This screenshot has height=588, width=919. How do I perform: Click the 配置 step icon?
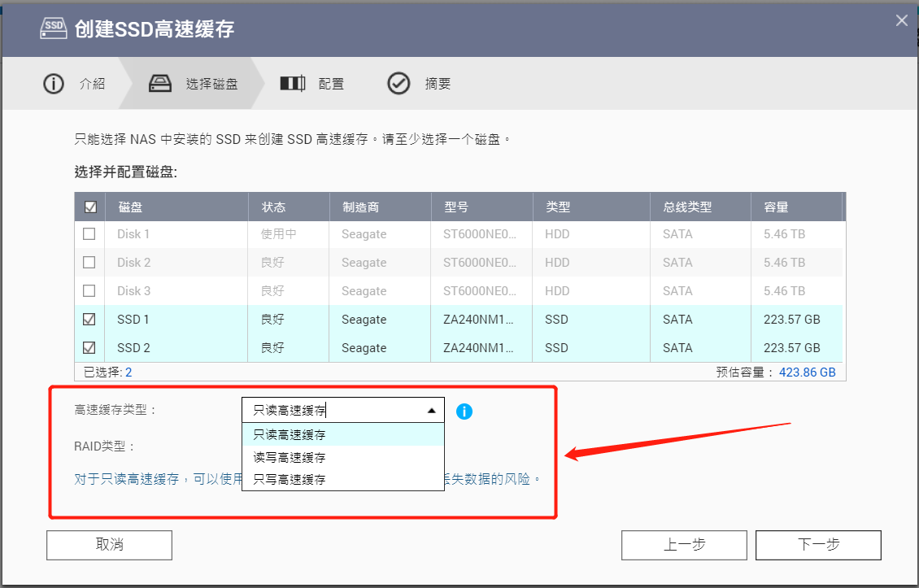pyautogui.click(x=292, y=83)
